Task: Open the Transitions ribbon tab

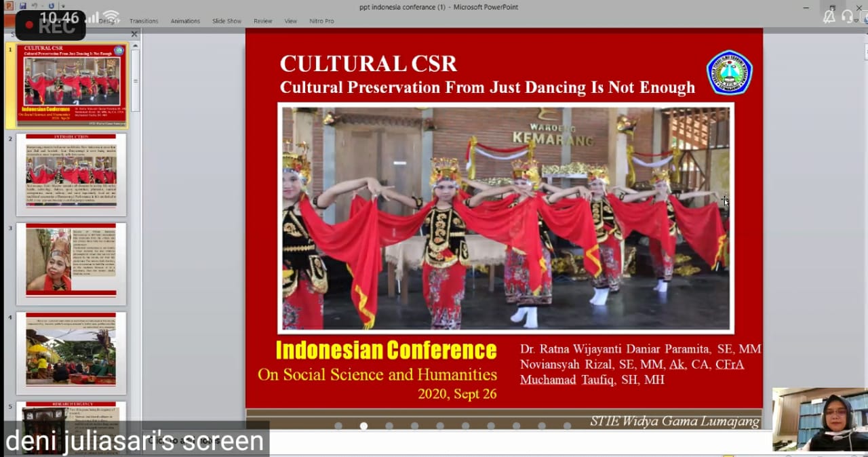Action: tap(144, 21)
